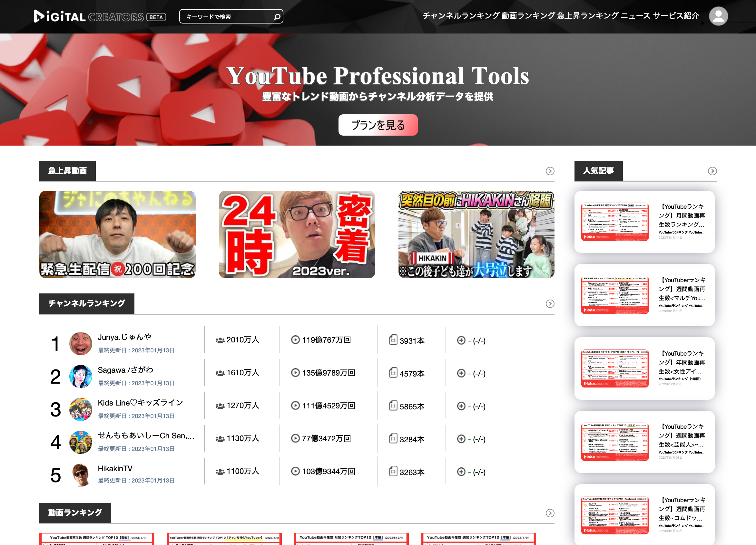Expand the チャンネルランキング section arrow
756x545 pixels.
(550, 304)
